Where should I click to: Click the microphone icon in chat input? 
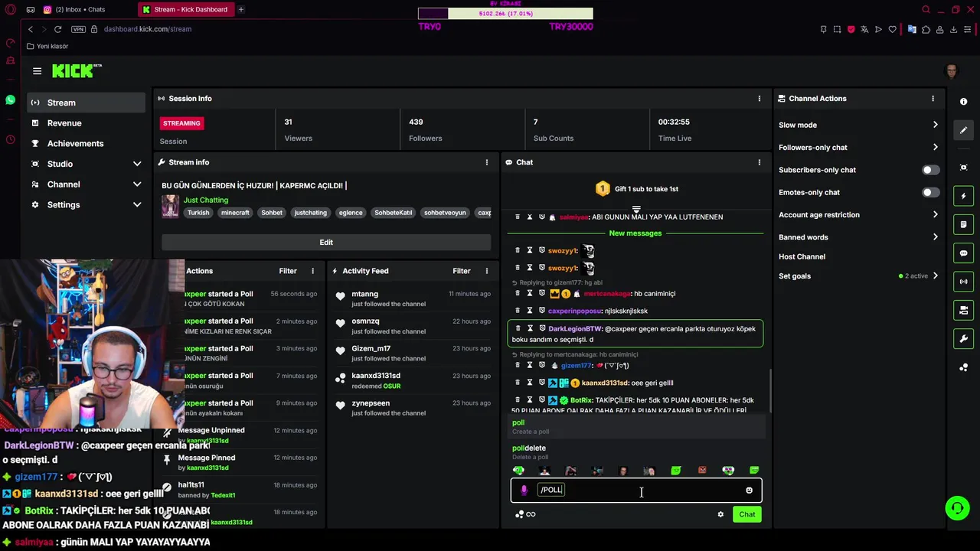(524, 491)
